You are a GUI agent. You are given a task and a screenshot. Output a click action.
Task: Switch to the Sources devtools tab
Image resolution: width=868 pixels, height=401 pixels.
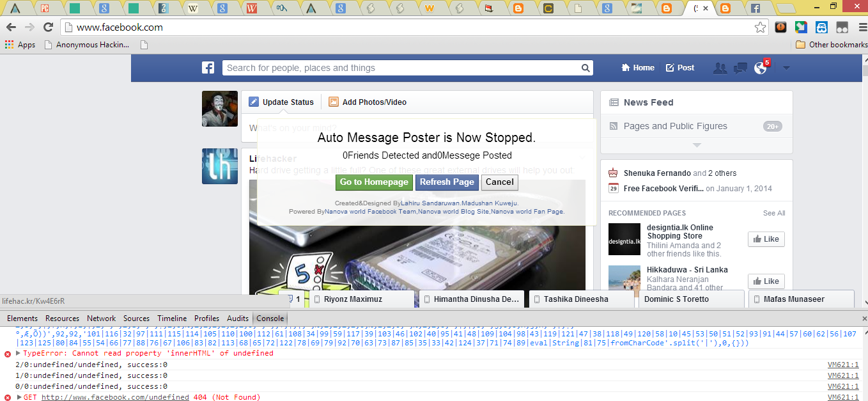click(136, 318)
